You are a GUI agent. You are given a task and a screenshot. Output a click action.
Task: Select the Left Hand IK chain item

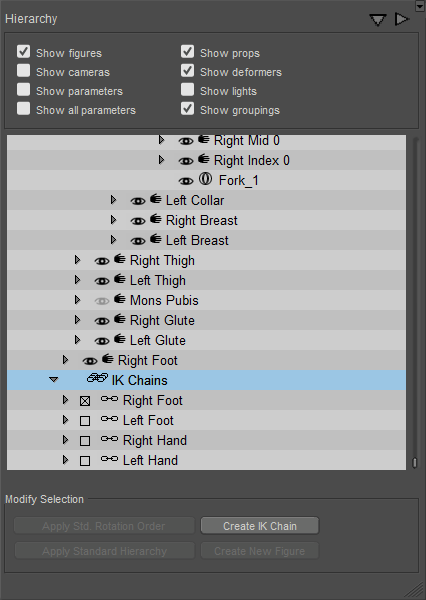point(150,460)
